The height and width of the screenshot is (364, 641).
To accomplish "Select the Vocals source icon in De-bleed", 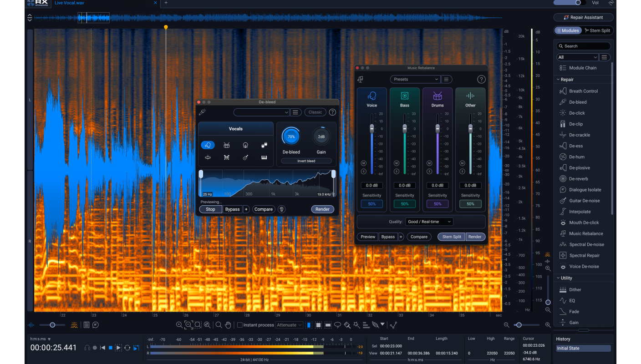I will pos(208,145).
